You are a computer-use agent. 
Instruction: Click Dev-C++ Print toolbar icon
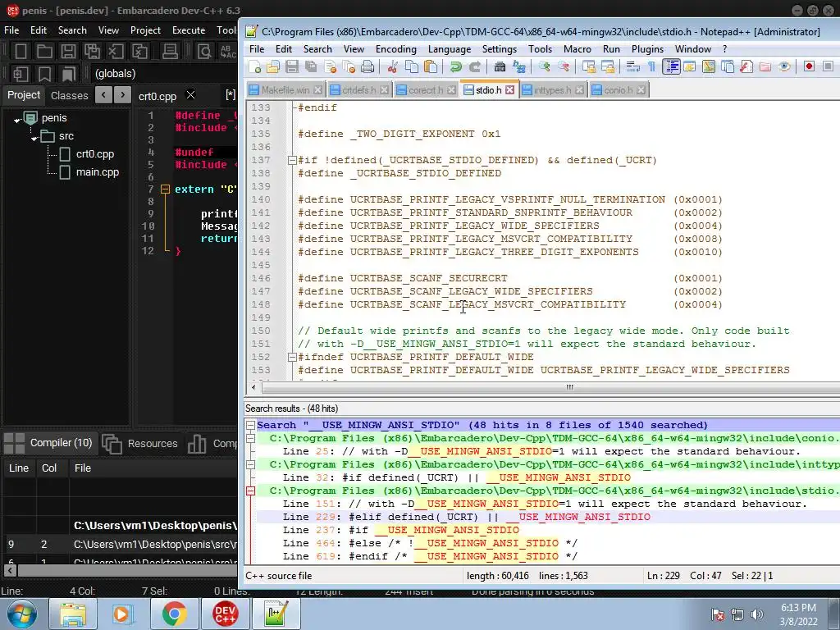(x=170, y=52)
